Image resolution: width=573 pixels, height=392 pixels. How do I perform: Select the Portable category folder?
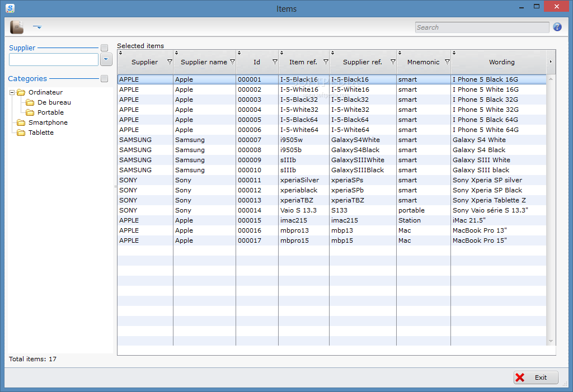point(45,112)
